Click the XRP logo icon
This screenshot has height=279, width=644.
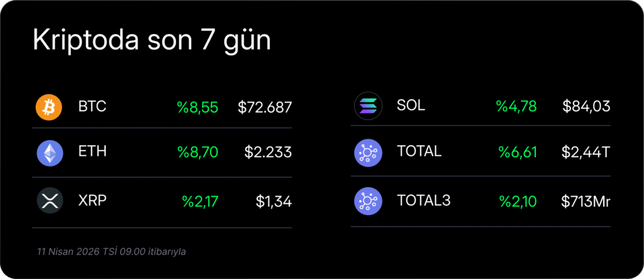tap(48, 201)
